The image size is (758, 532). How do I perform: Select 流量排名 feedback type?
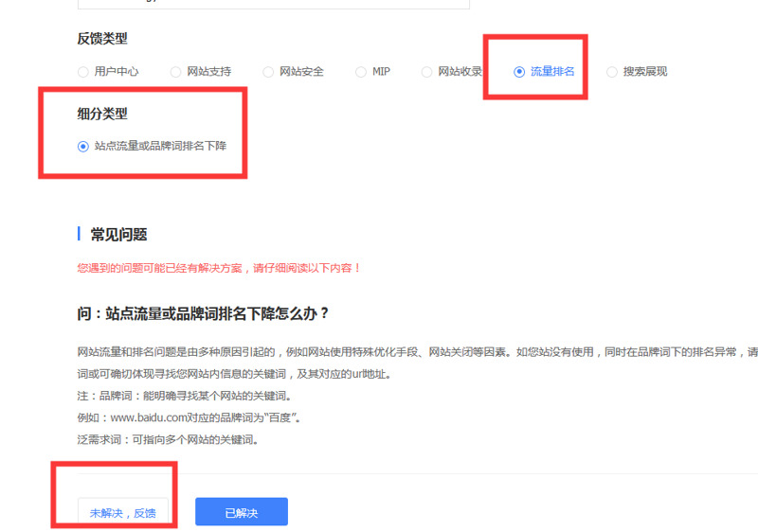519,72
